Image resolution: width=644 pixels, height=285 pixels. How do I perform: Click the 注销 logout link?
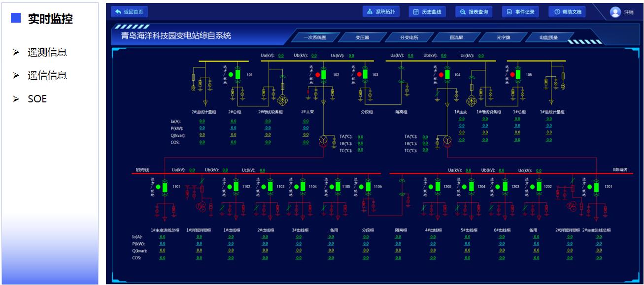click(x=629, y=12)
